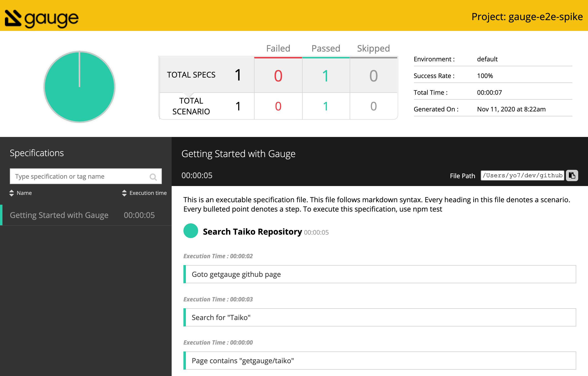Click the File Path text box
588x376 pixels.
click(522, 175)
